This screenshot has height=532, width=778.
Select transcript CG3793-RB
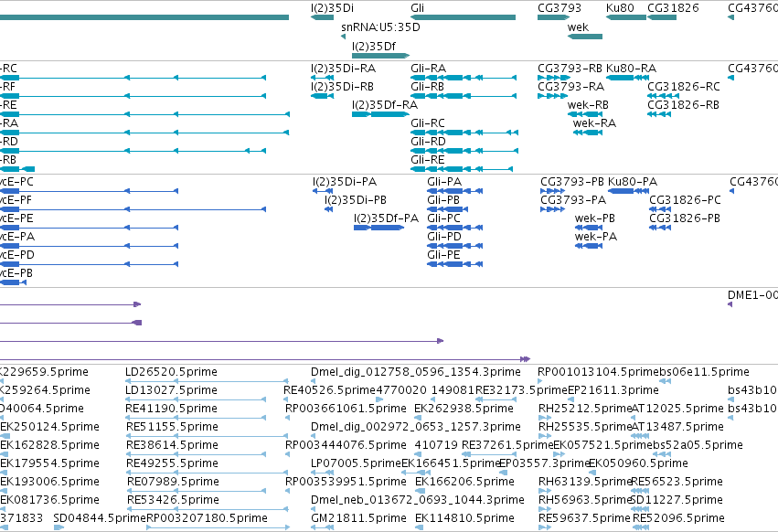pos(570,68)
